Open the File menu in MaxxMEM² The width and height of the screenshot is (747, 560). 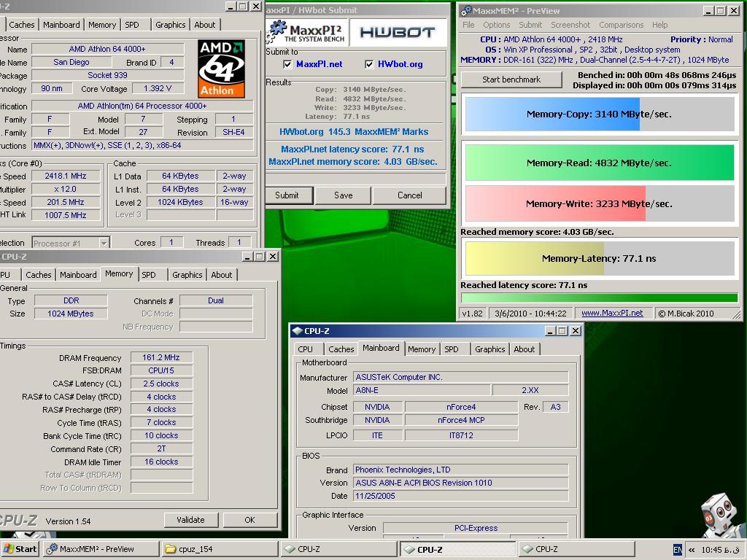pos(468,25)
